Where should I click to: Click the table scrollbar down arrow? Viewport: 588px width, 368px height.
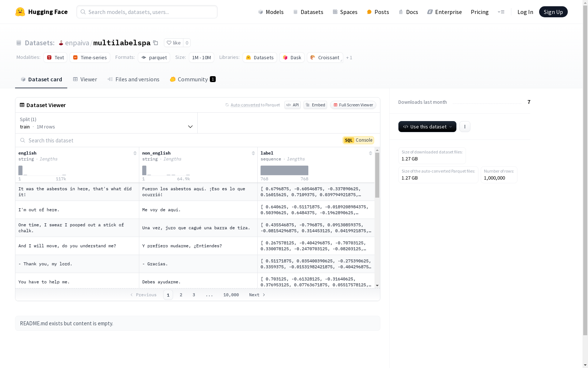pyautogui.click(x=377, y=286)
